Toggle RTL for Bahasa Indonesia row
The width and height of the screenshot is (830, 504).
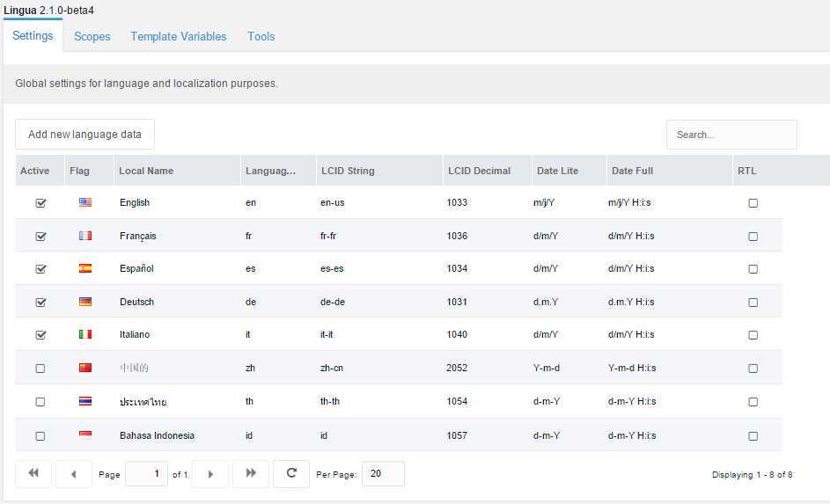(x=753, y=435)
